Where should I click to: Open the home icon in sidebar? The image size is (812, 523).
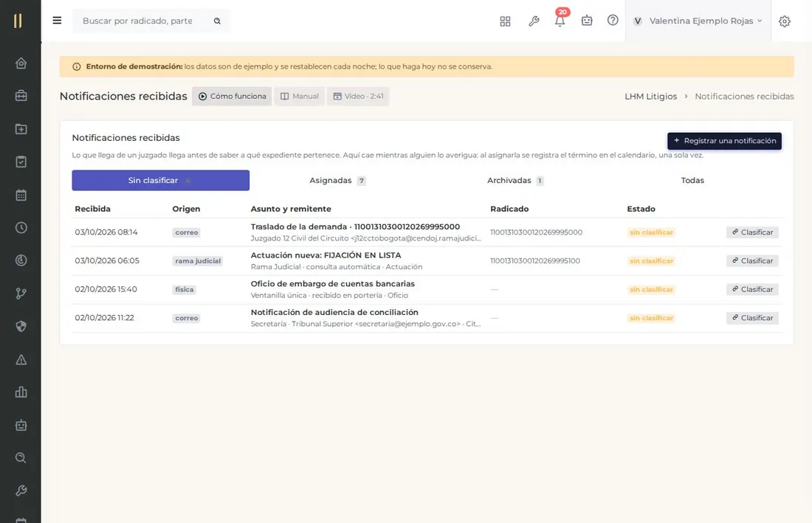coord(21,63)
